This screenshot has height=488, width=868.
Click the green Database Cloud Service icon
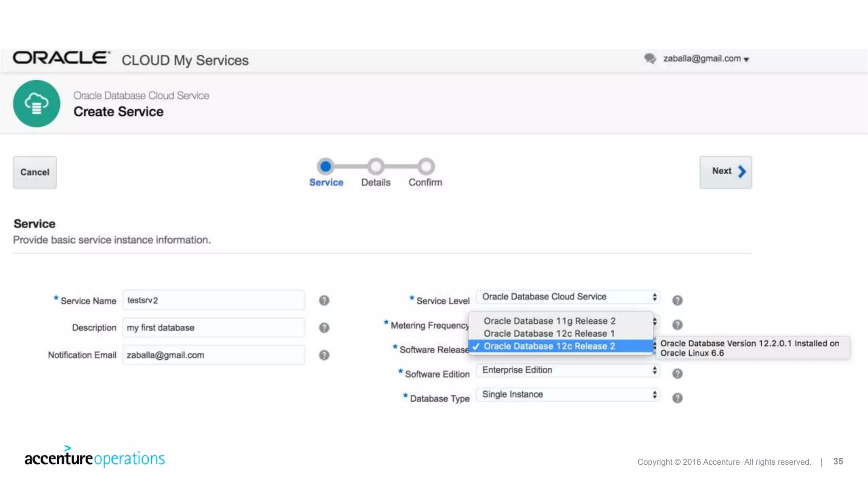pos(36,103)
